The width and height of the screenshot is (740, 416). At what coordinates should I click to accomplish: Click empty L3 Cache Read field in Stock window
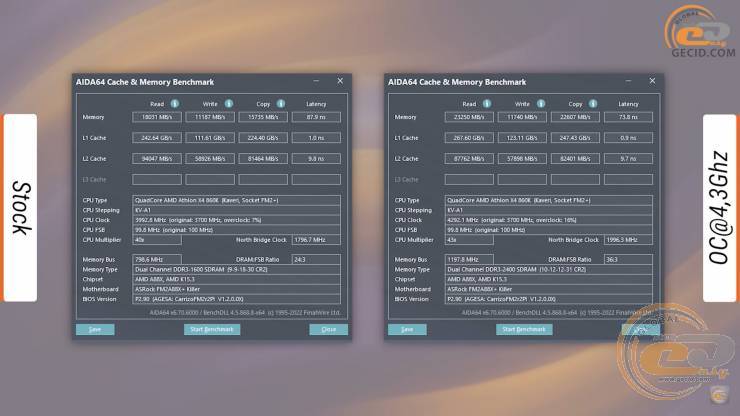[157, 179]
